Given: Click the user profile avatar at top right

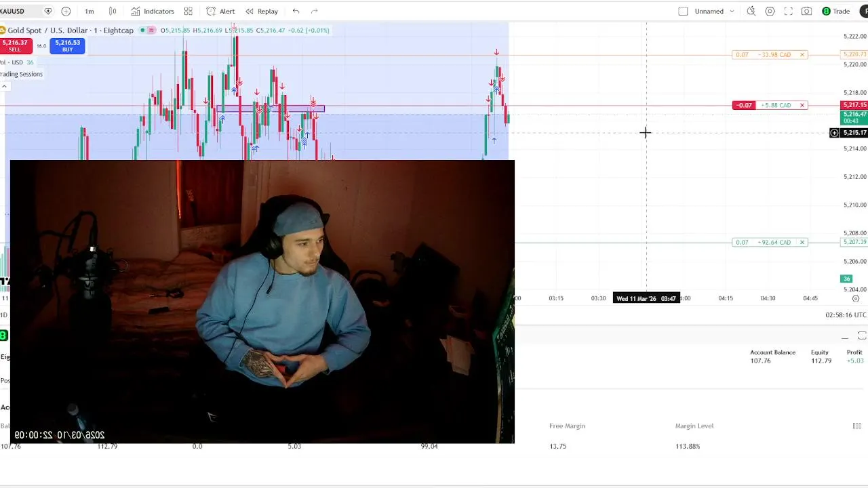Looking at the screenshot, I should tap(865, 11).
